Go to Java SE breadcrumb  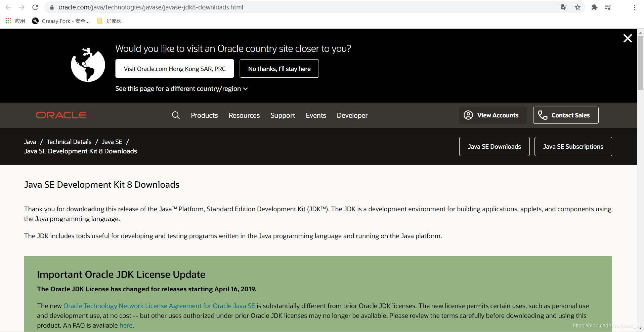tap(112, 142)
